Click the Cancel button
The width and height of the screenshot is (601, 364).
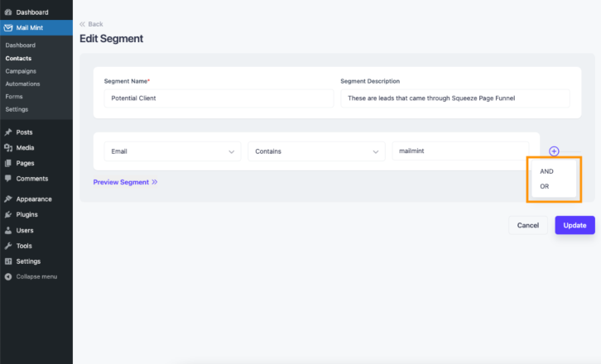(528, 225)
